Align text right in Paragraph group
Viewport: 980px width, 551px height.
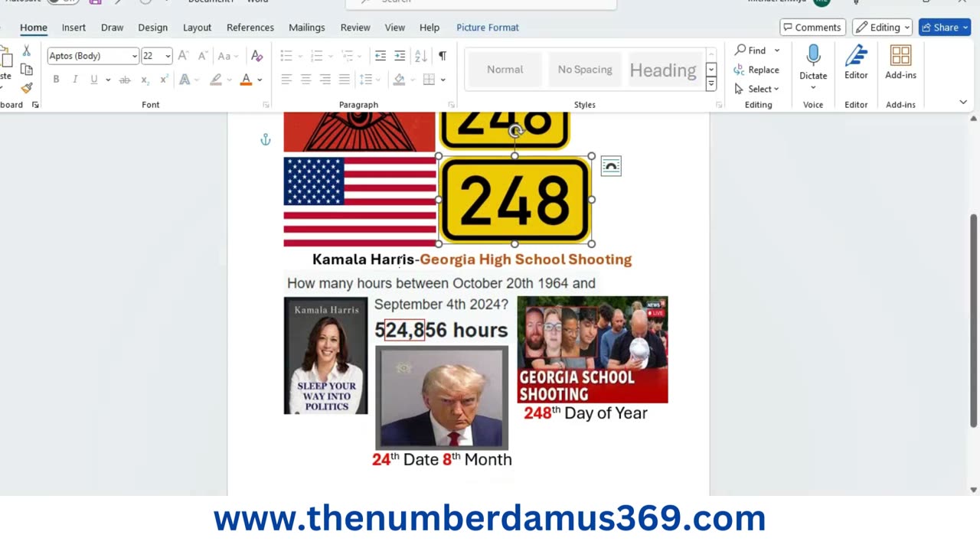click(x=325, y=80)
